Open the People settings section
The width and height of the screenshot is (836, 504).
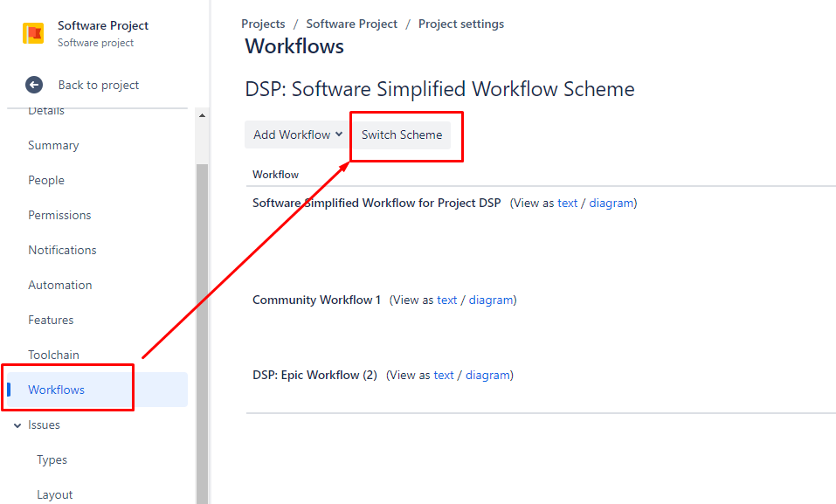click(x=46, y=180)
